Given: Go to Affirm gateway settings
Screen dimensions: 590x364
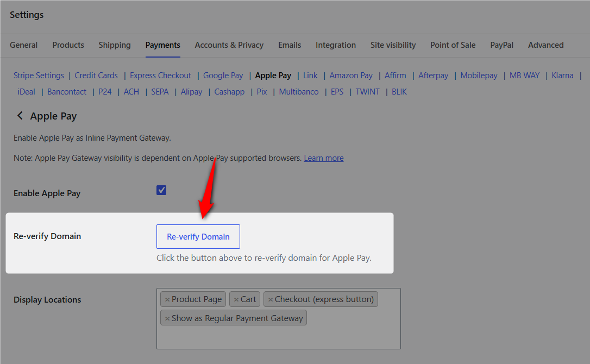Looking at the screenshot, I should click(x=396, y=76).
